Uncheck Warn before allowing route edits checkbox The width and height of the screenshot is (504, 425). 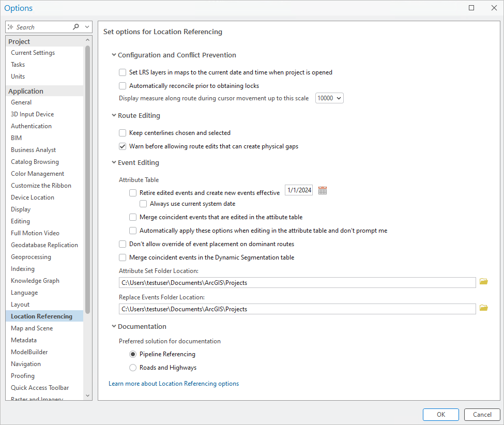pos(123,146)
